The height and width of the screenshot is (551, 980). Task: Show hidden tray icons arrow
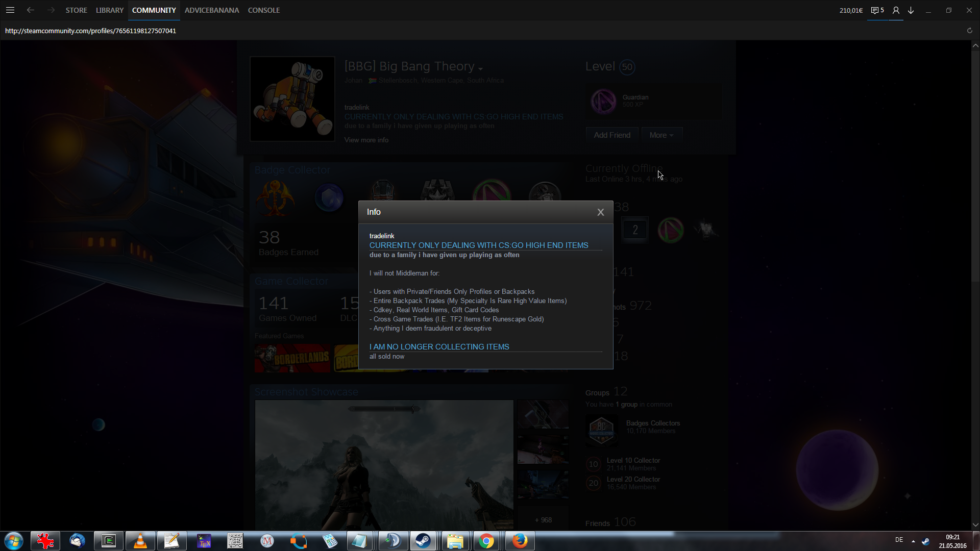pos(913,541)
